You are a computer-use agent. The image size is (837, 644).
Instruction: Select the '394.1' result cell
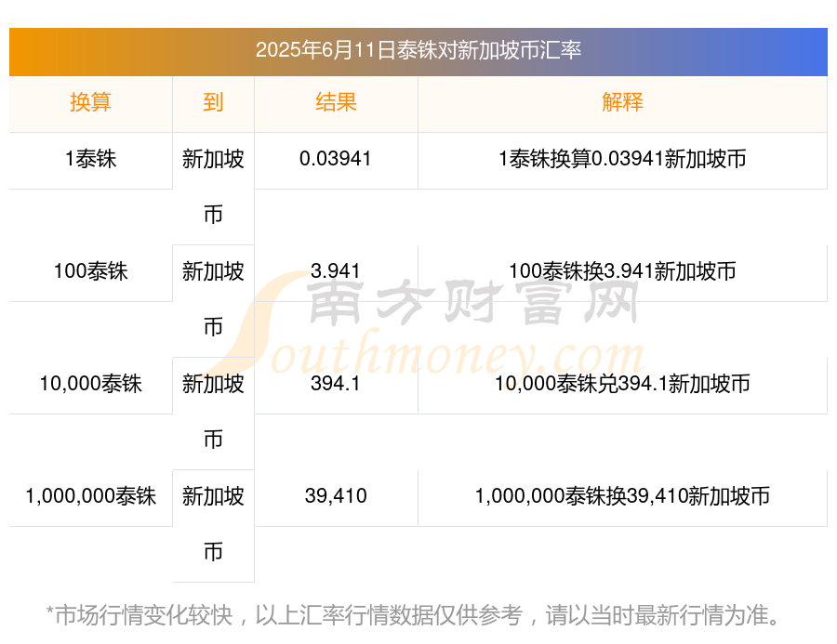pos(336,384)
